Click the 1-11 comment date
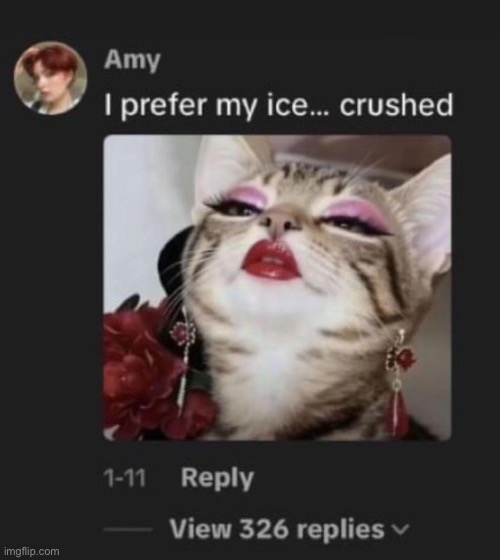This screenshot has width=500, height=560. pyautogui.click(x=125, y=478)
